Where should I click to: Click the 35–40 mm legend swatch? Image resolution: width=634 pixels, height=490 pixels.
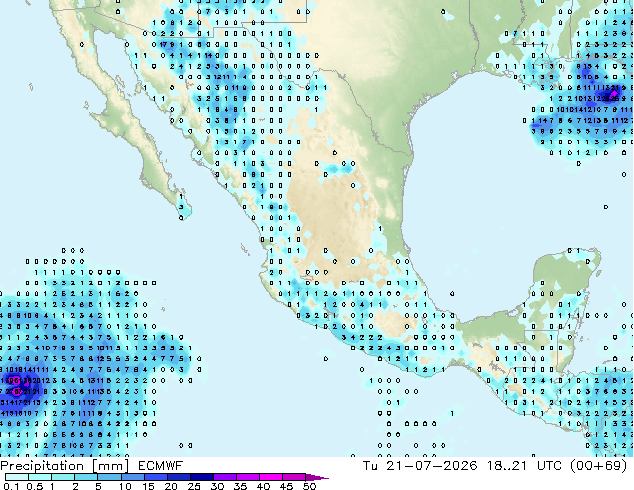[248, 477]
